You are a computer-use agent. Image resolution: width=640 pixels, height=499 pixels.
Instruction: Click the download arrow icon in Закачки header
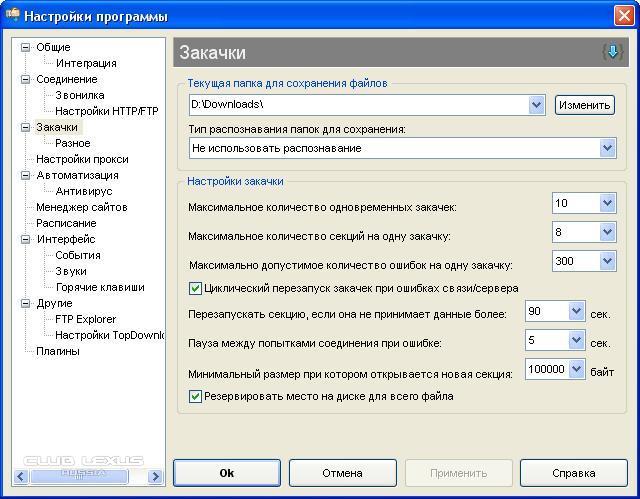[x=612, y=52]
